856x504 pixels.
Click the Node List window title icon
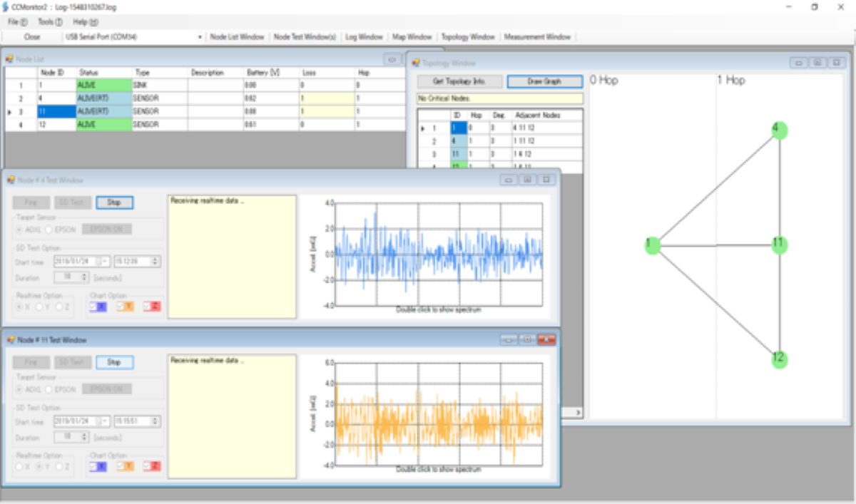(x=9, y=58)
